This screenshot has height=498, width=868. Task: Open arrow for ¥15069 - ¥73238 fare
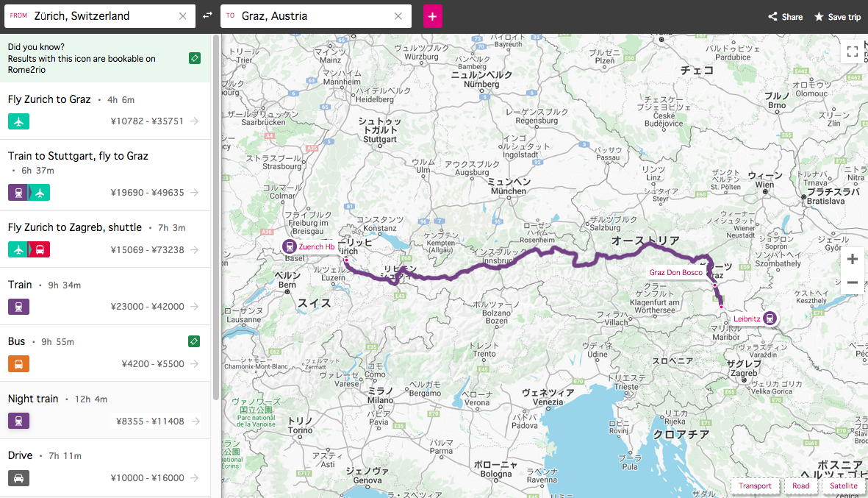pos(194,249)
